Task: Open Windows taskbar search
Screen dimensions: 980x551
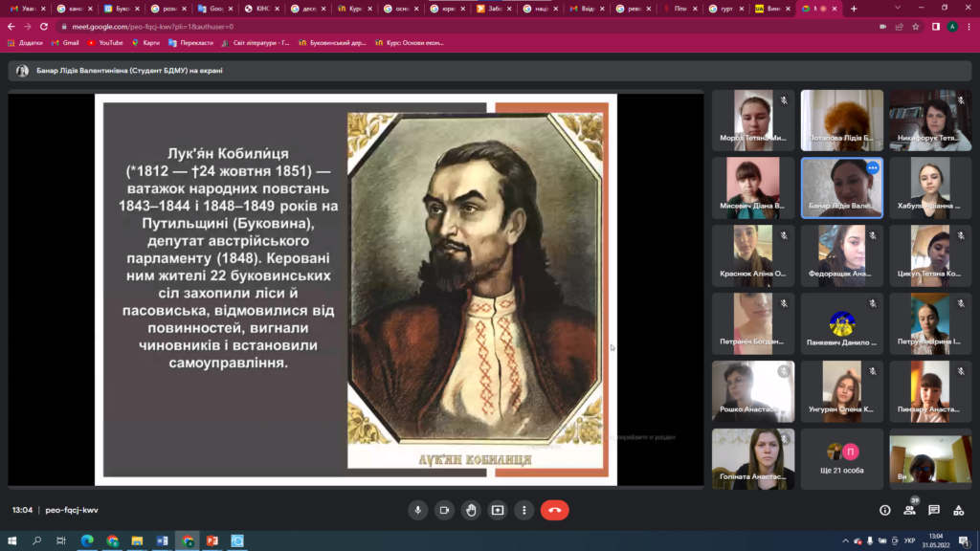Action: 36,541
